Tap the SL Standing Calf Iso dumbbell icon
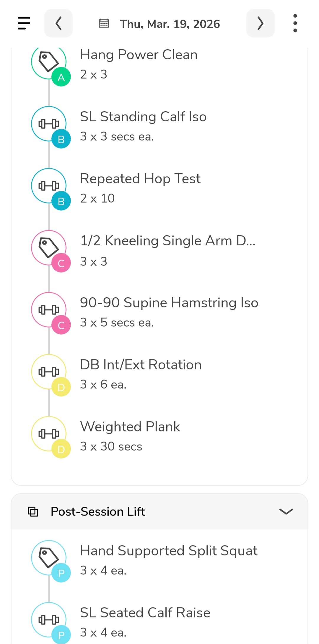This screenshot has width=319, height=644. (x=49, y=123)
